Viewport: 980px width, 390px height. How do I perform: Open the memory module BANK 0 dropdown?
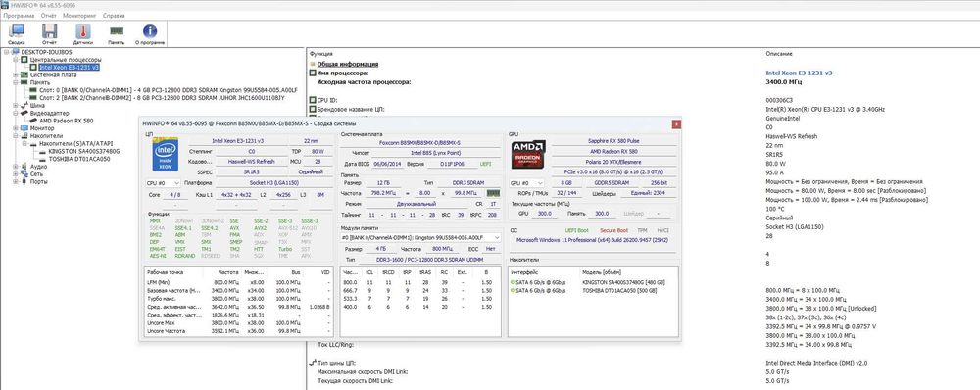[x=420, y=237]
